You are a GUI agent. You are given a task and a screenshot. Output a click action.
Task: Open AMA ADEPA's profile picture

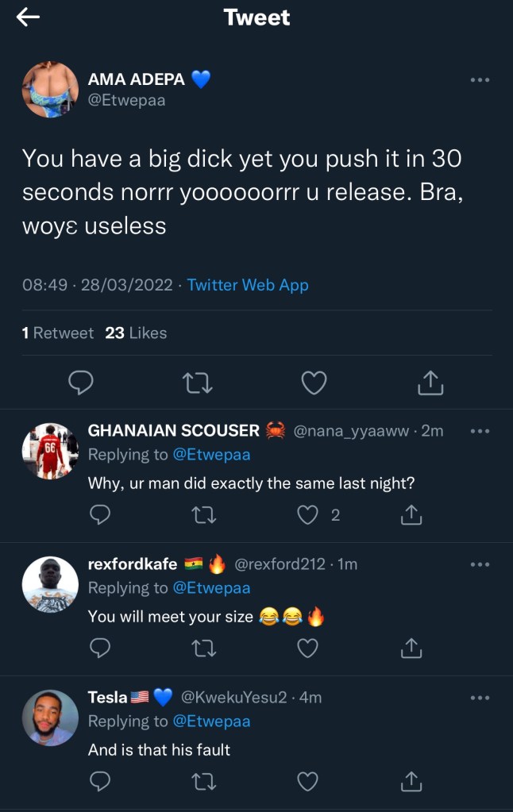(50, 90)
